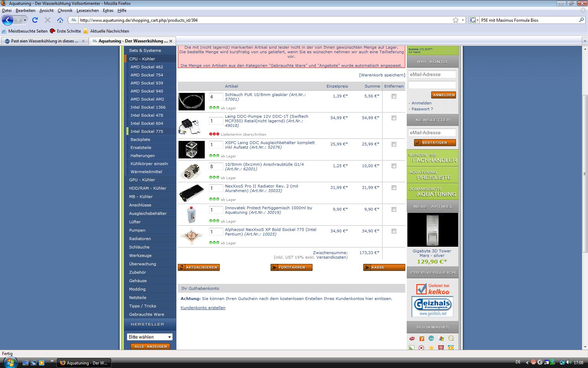Open the back/forward history dropdown arrow
588x368 pixels.
click(25, 20)
